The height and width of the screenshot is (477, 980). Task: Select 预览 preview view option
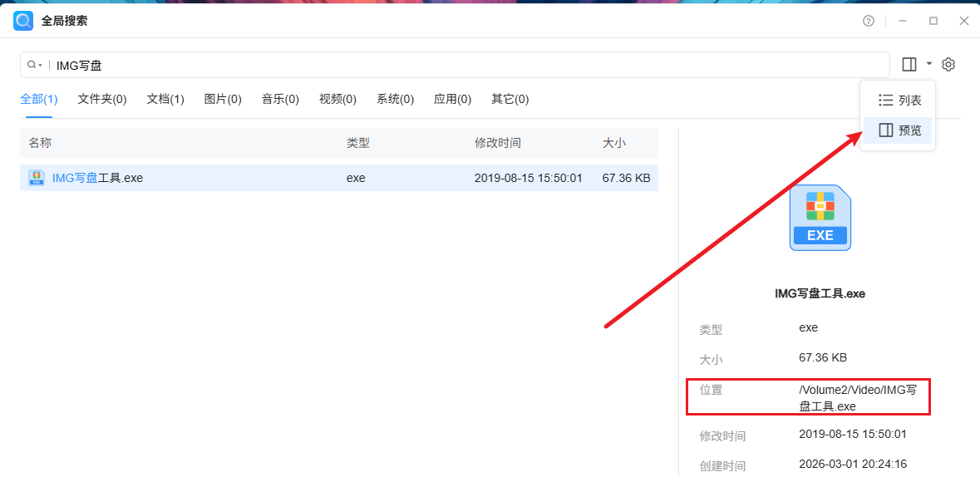pyautogui.click(x=899, y=130)
